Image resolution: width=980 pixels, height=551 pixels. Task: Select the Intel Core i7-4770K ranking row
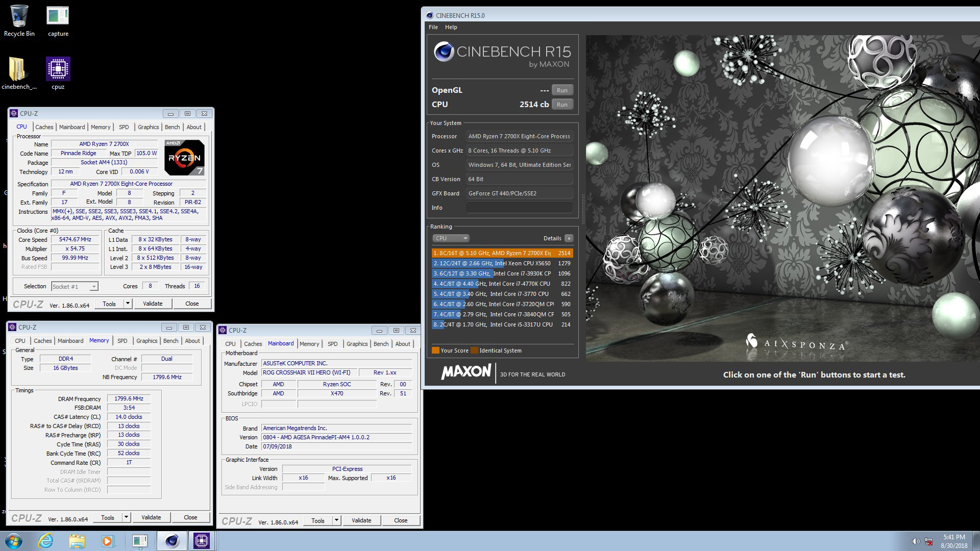click(x=502, y=284)
